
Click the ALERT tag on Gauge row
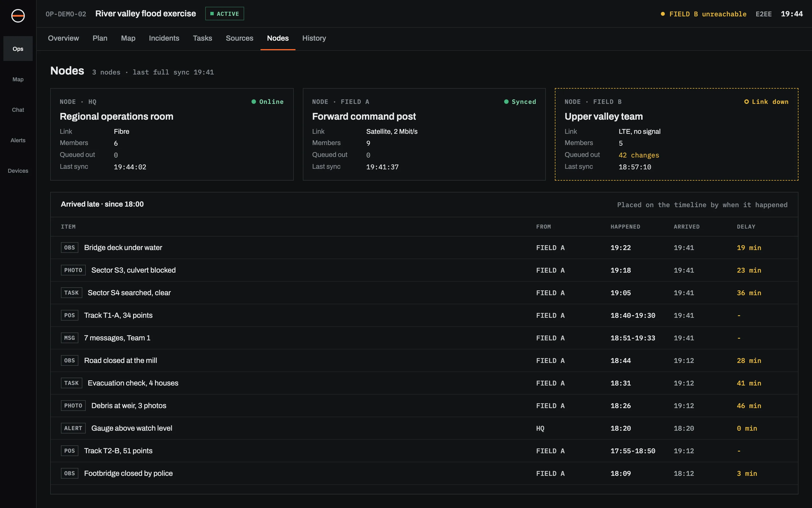(x=73, y=428)
